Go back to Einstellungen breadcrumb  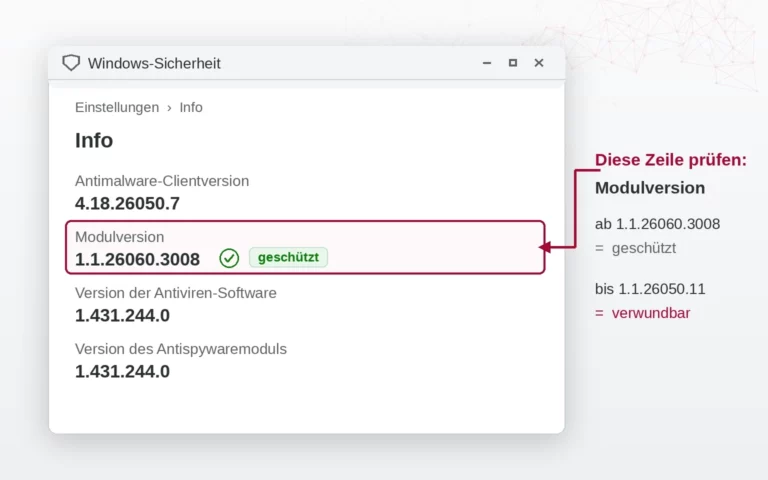coord(117,107)
